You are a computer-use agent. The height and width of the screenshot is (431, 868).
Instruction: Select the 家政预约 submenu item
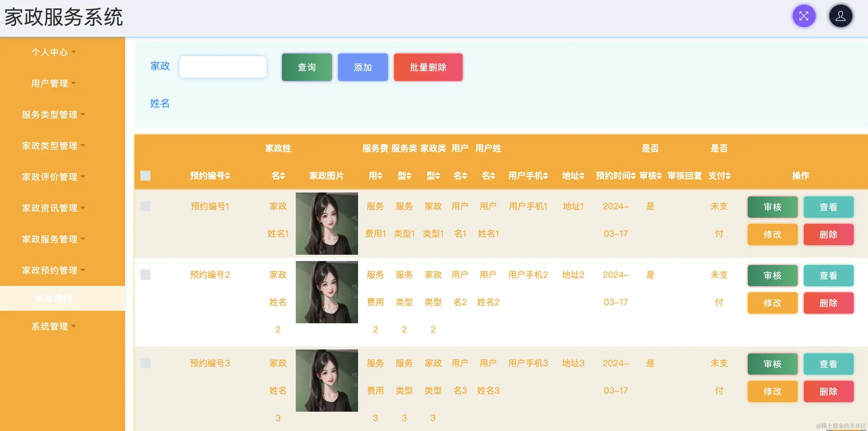click(x=53, y=298)
